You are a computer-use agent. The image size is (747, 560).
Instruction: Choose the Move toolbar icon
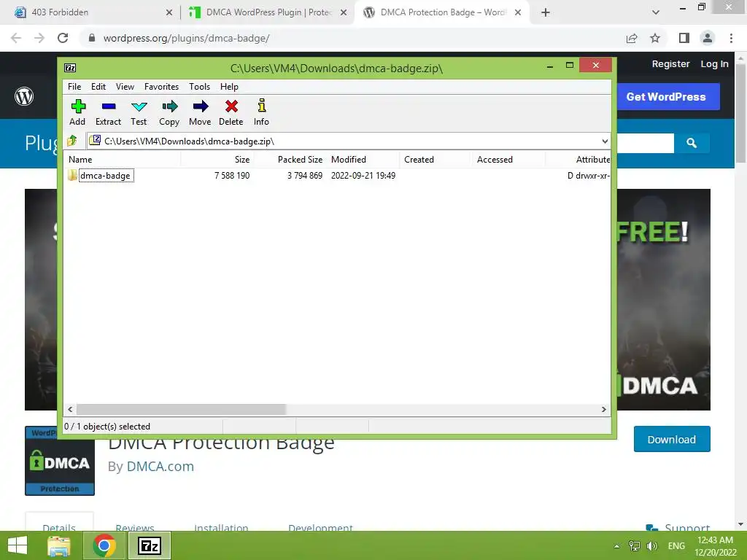point(200,106)
